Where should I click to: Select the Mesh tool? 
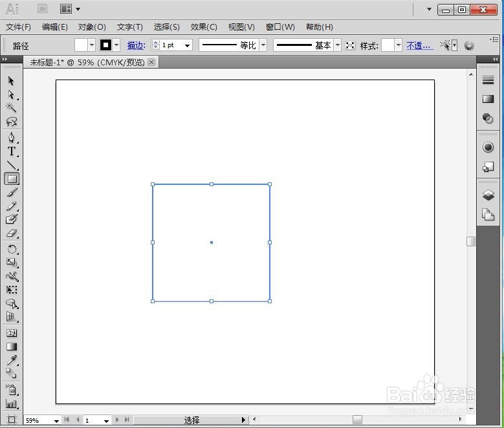coord(11,333)
